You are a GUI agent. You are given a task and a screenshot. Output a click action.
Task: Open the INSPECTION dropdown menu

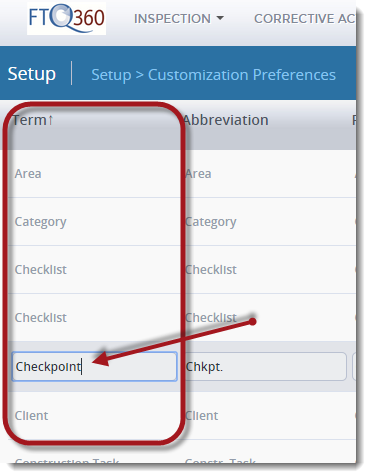[179, 19]
